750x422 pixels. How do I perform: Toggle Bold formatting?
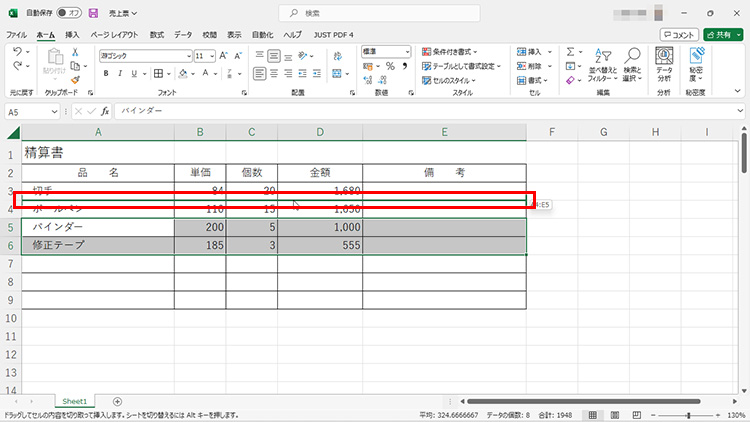[x=105, y=73]
